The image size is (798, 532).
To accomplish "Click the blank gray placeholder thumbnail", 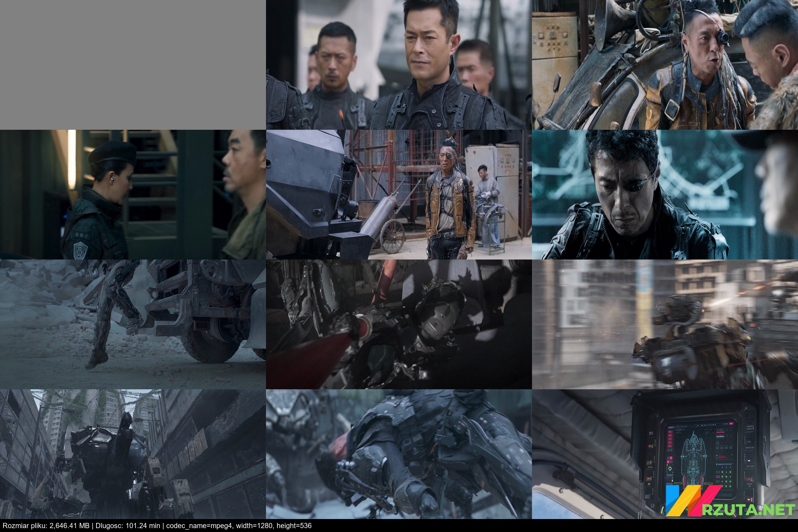I will [133, 64].
